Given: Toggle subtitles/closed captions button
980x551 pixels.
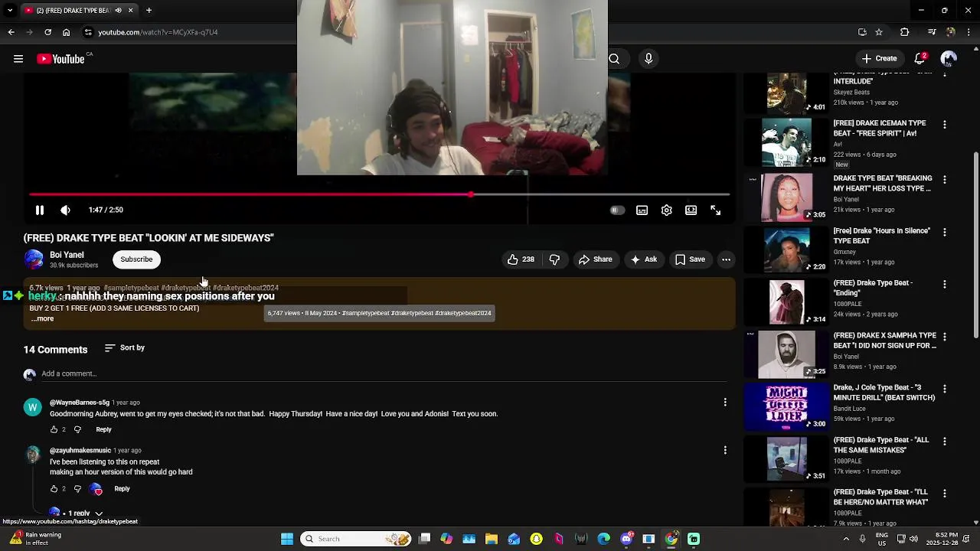Looking at the screenshot, I should [642, 210].
